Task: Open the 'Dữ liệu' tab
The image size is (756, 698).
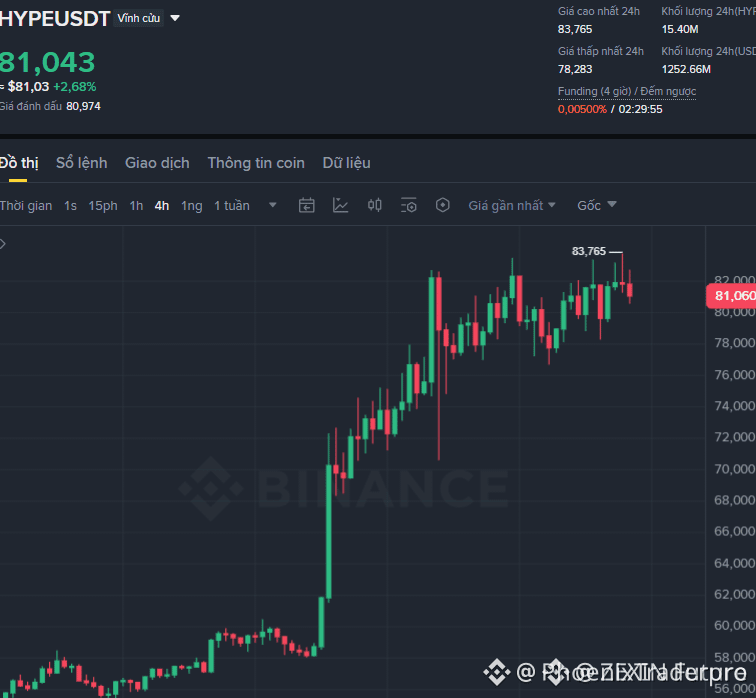Action: (347, 163)
